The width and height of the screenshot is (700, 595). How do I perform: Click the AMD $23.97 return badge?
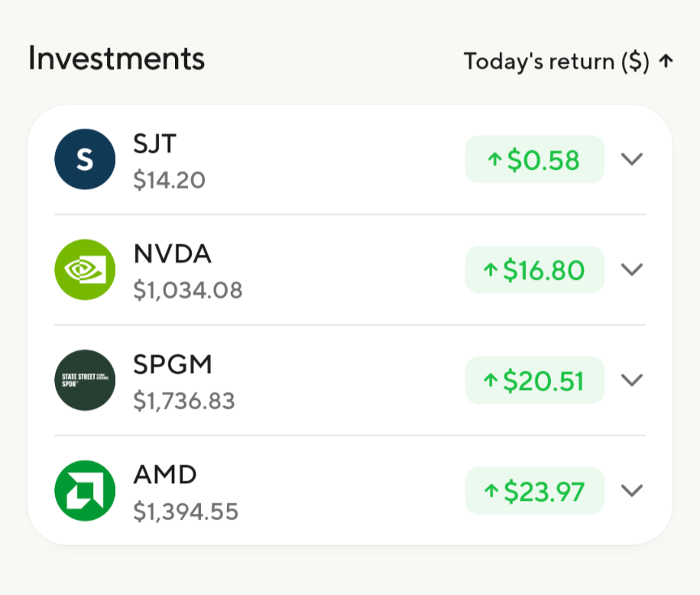point(534,491)
